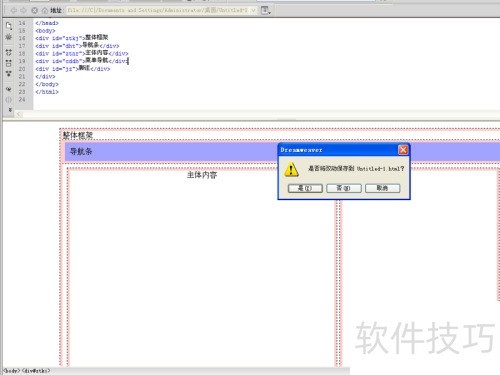Open the address field dropdown arrow

click(x=253, y=10)
